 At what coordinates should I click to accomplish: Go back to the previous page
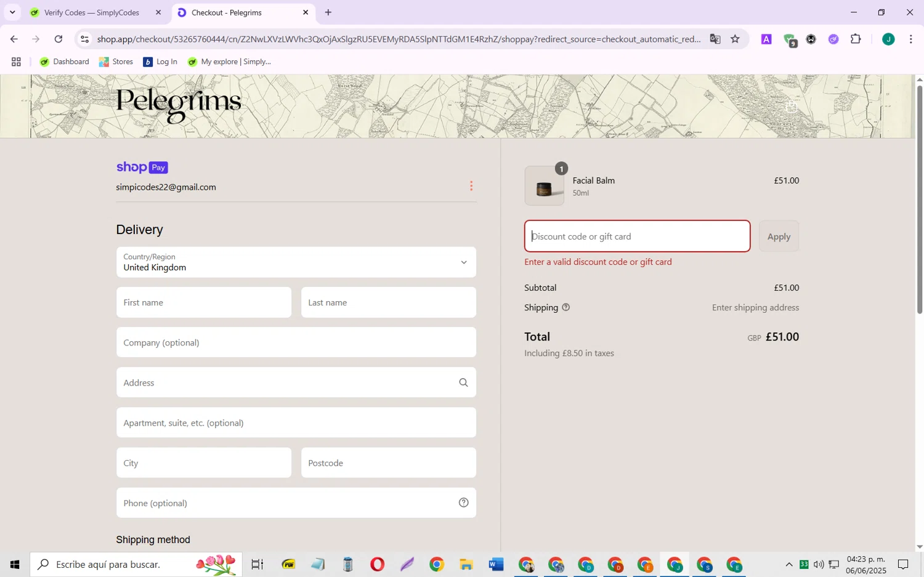[14, 39]
